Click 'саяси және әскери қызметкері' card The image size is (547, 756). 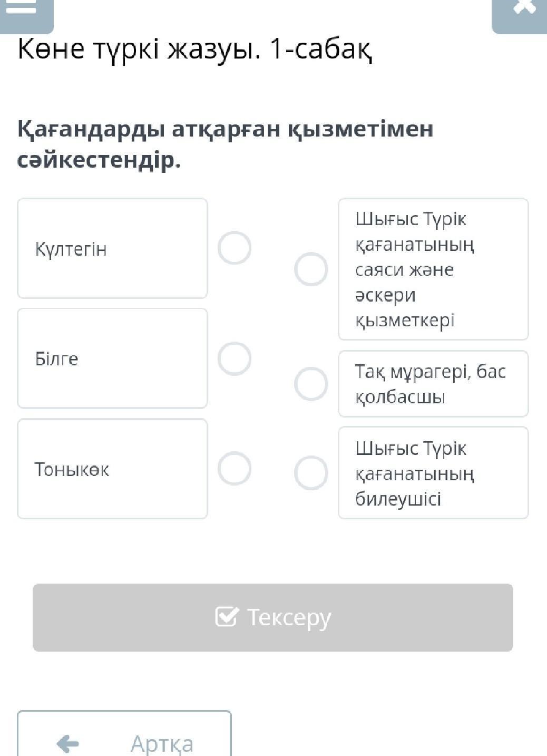pos(433,269)
